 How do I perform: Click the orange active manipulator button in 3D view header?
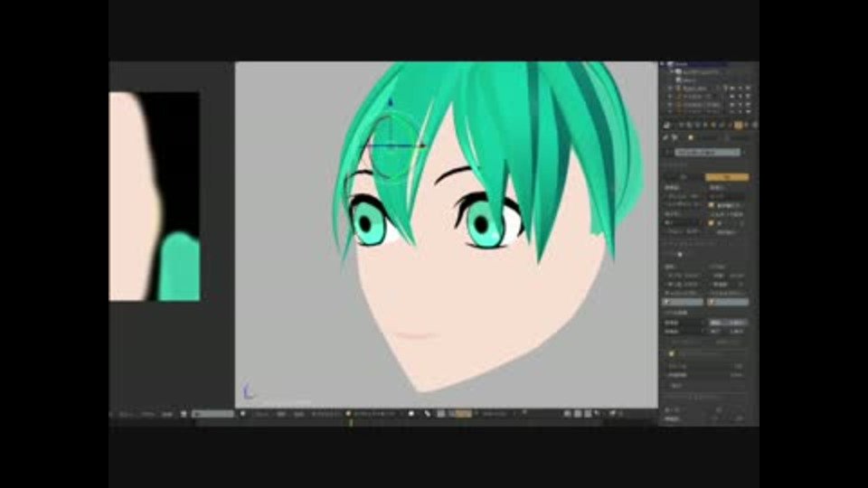[x=463, y=413]
